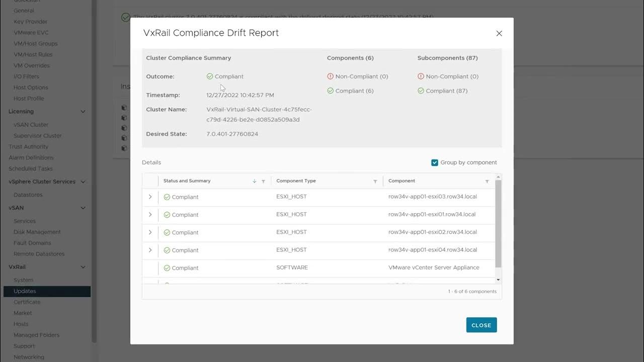Open Host Profile in sidebar
This screenshot has height=362, width=644.
coord(29,99)
